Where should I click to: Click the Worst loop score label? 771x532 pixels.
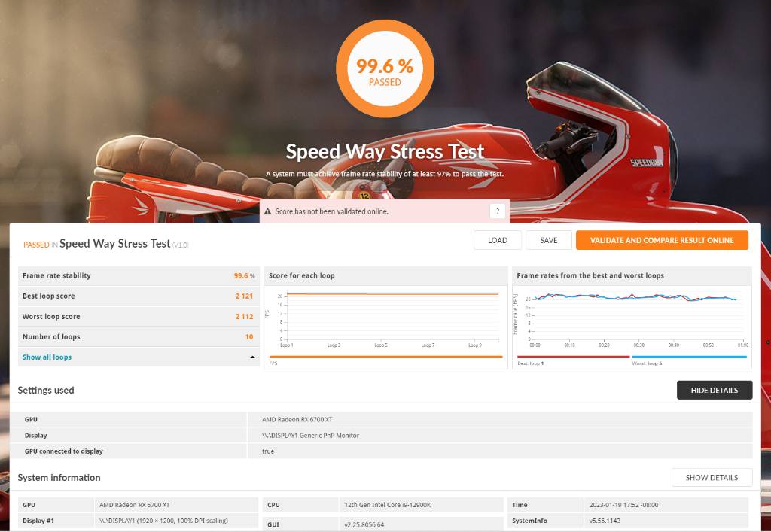click(51, 316)
